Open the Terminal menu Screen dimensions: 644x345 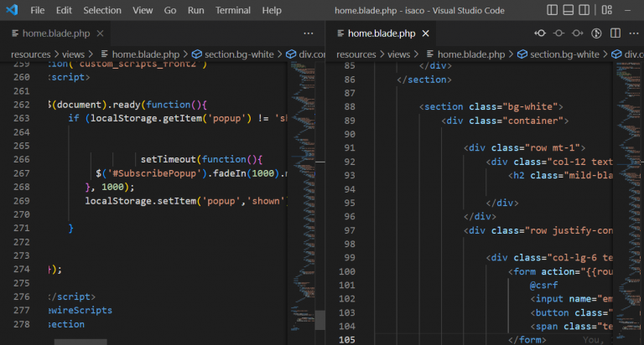coord(232,10)
